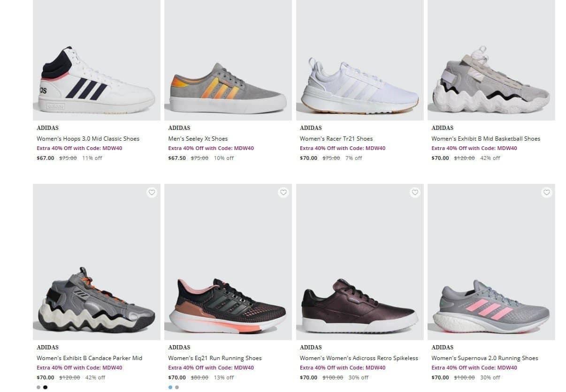566x392 pixels.
Task: Click the Eq21 Run shoe product image
Action: pos(228,305)
